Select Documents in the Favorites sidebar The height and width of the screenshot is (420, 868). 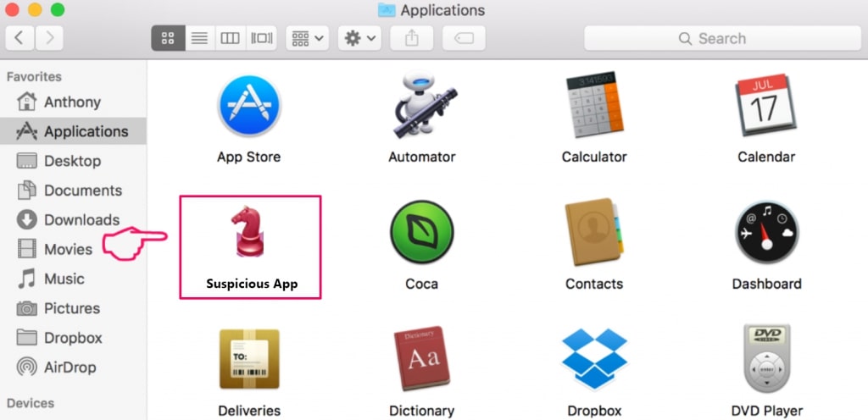[82, 191]
